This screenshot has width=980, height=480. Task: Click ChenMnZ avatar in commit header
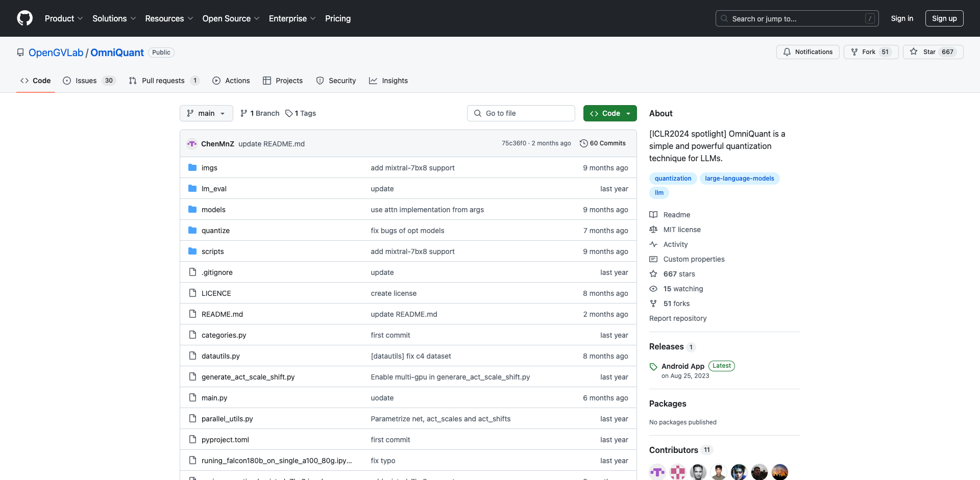(192, 144)
